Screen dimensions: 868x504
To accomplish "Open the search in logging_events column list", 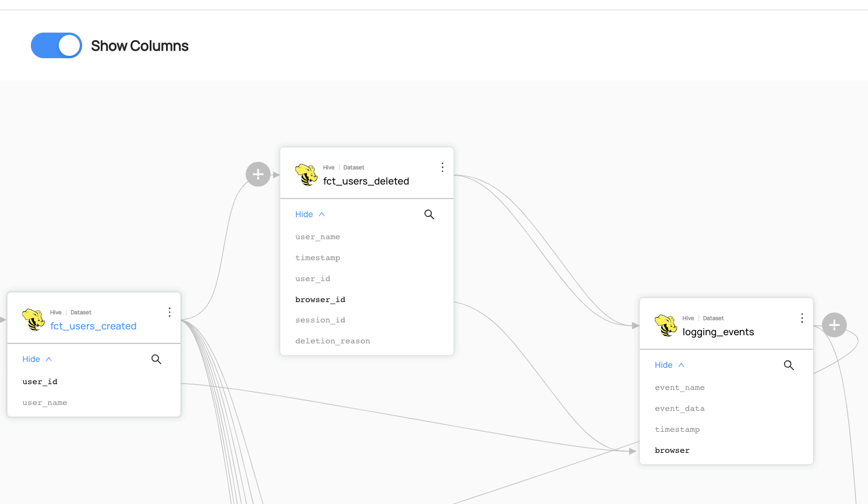I will [x=789, y=365].
